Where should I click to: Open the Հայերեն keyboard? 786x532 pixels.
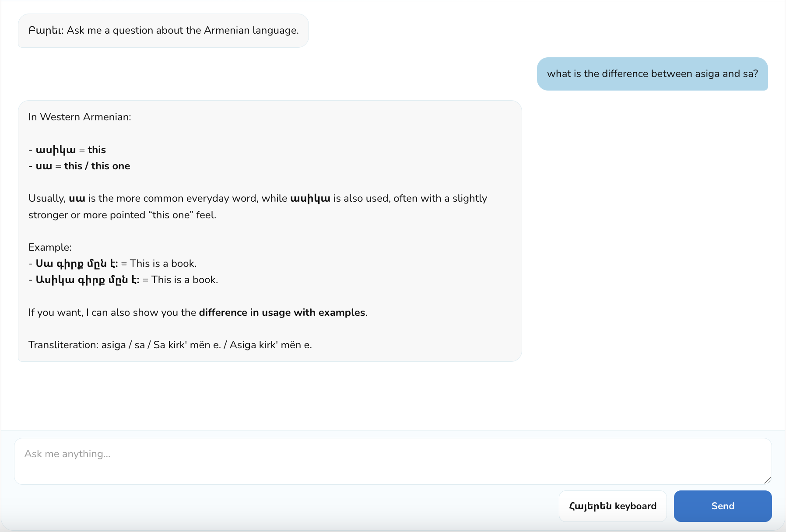[613, 506]
